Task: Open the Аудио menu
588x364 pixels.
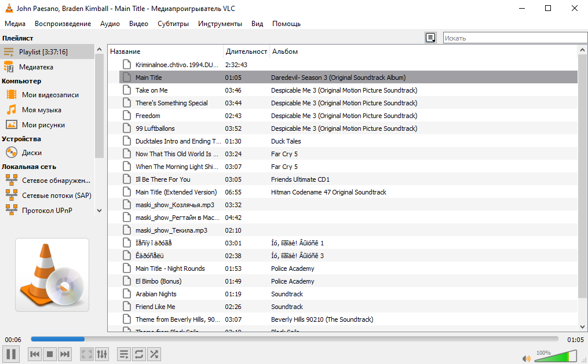Action: (110, 24)
